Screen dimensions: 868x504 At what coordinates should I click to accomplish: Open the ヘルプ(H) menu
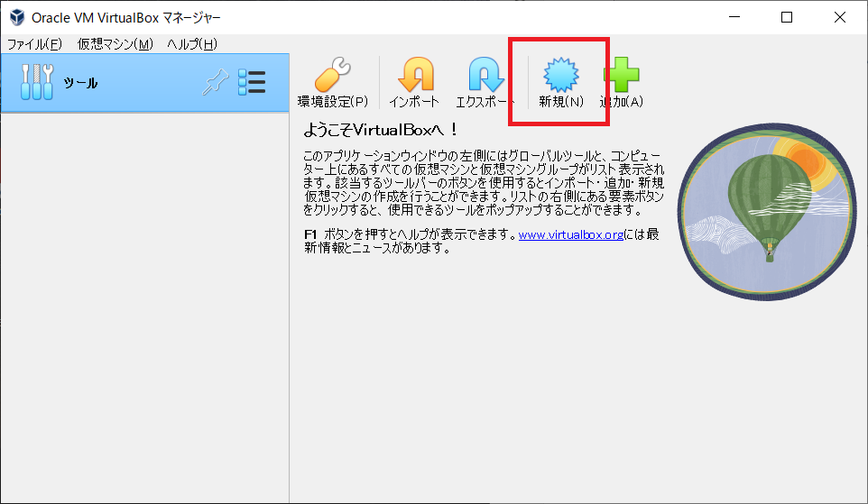tap(191, 44)
